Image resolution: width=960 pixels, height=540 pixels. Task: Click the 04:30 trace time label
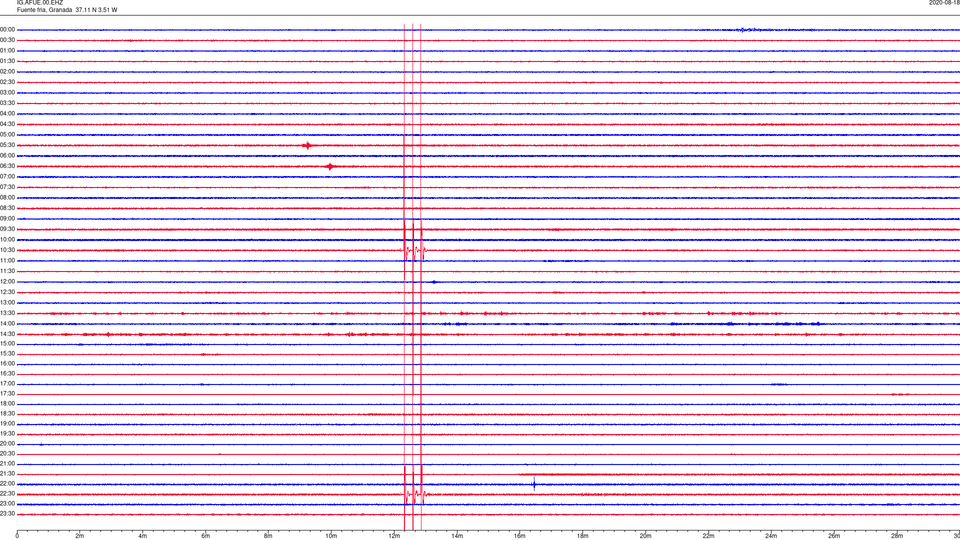7,124
